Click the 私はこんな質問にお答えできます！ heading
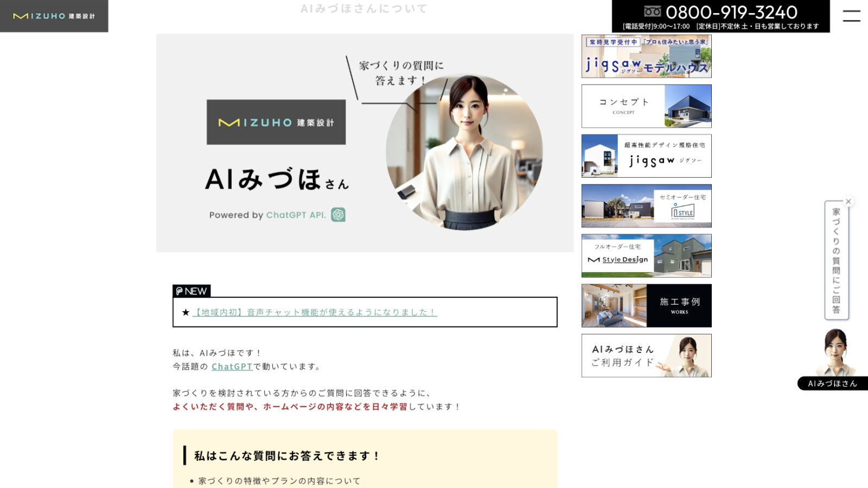Image resolution: width=868 pixels, height=488 pixels. coord(287,456)
